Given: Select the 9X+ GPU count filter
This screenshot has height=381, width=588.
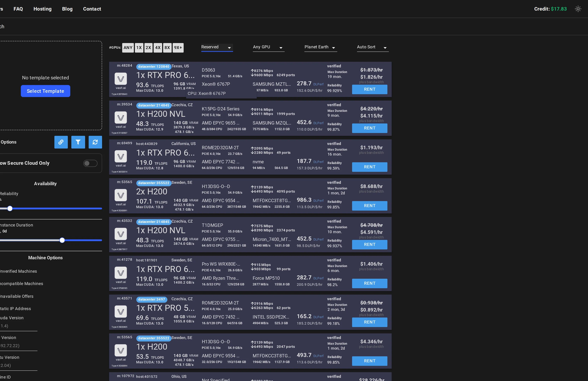Looking at the screenshot, I should coord(178,48).
